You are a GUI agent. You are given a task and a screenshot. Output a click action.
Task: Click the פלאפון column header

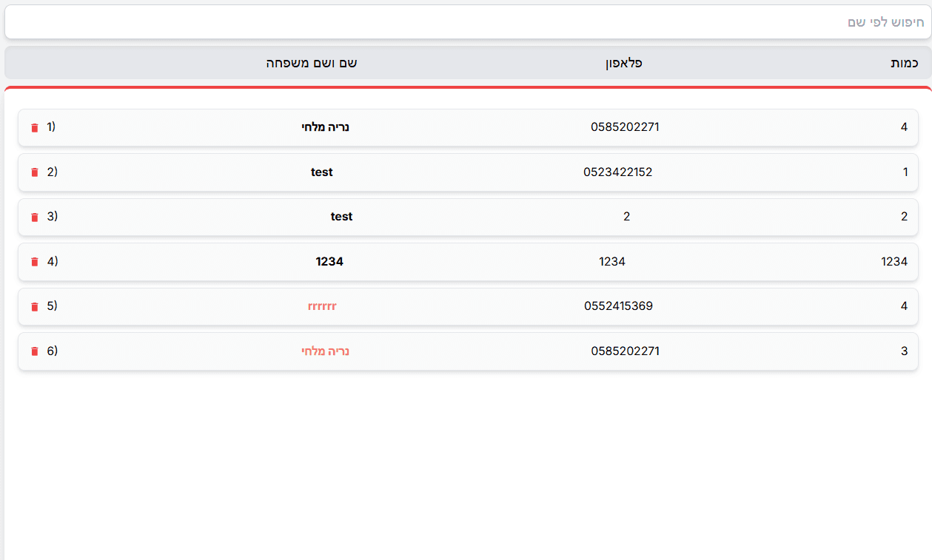tap(623, 63)
